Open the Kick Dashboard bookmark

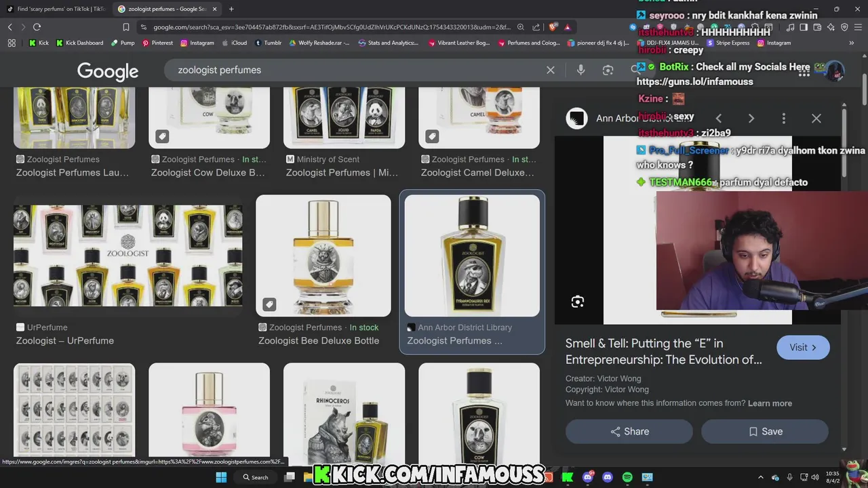click(x=79, y=43)
